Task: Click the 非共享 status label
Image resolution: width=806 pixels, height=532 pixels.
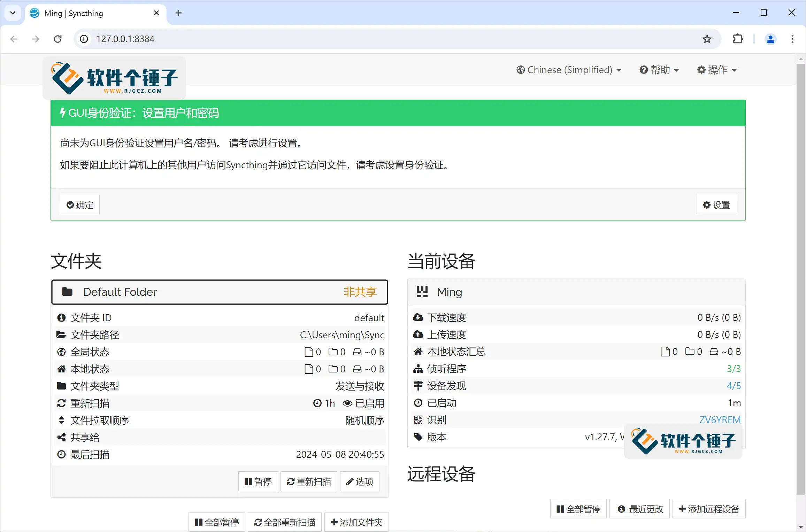Action: [x=360, y=292]
